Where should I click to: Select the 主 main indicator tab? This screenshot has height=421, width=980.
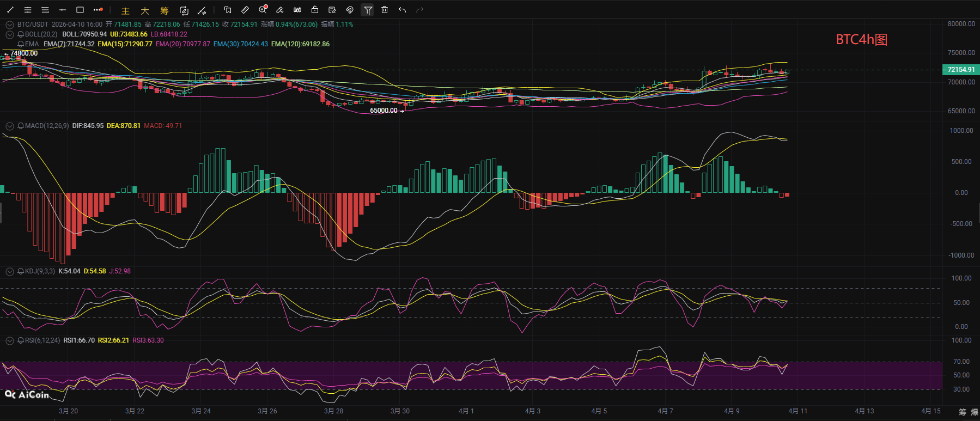click(125, 10)
